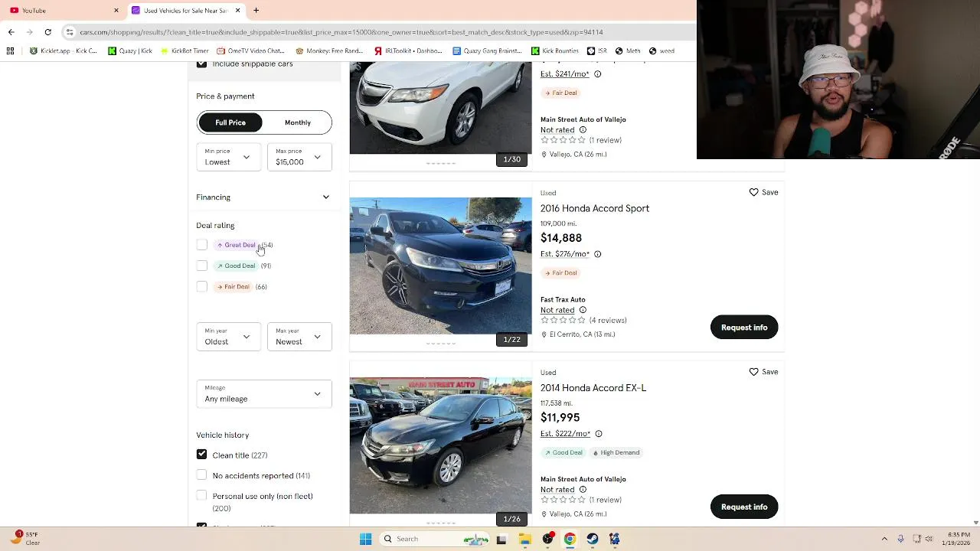Click info icon next to Est. $276/mo
Image resolution: width=980 pixels, height=551 pixels.
(598, 254)
